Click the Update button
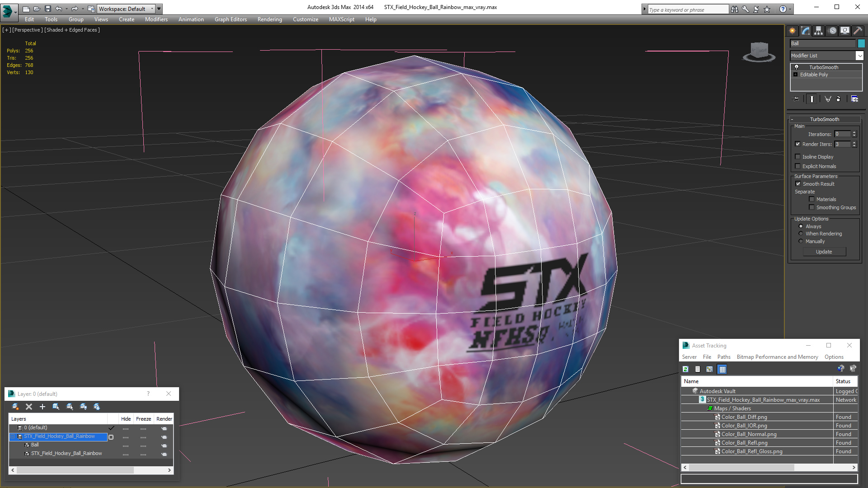This screenshot has height=488, width=868. pos(824,252)
